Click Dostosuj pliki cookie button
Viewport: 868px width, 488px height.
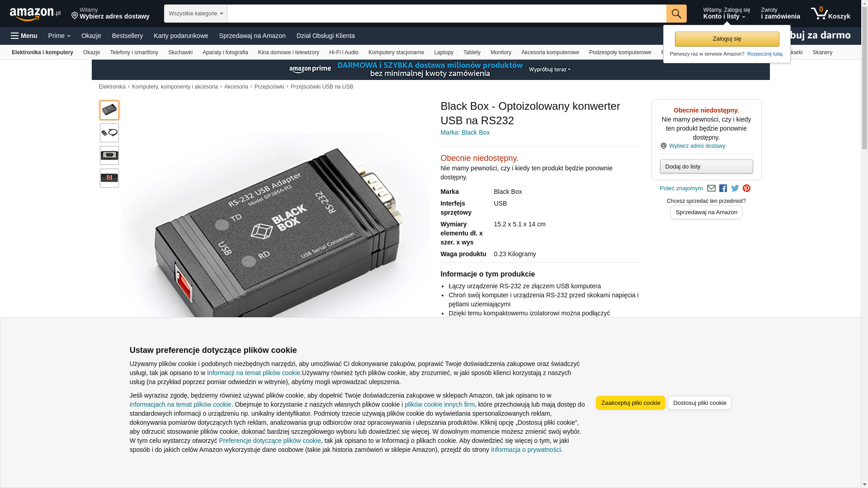pyautogui.click(x=699, y=403)
